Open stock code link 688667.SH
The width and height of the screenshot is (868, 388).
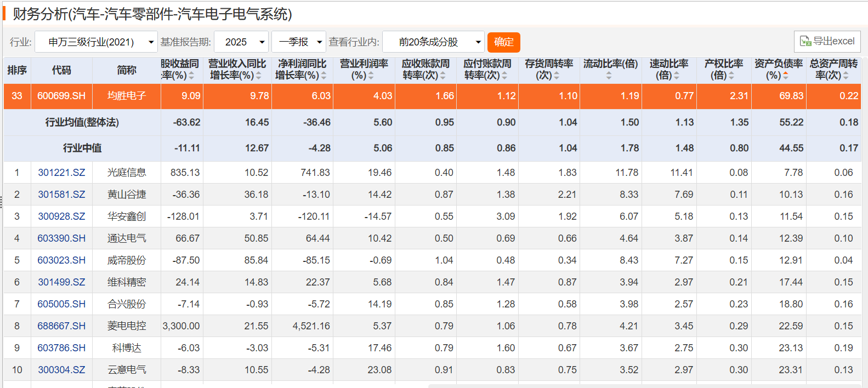tap(61, 326)
